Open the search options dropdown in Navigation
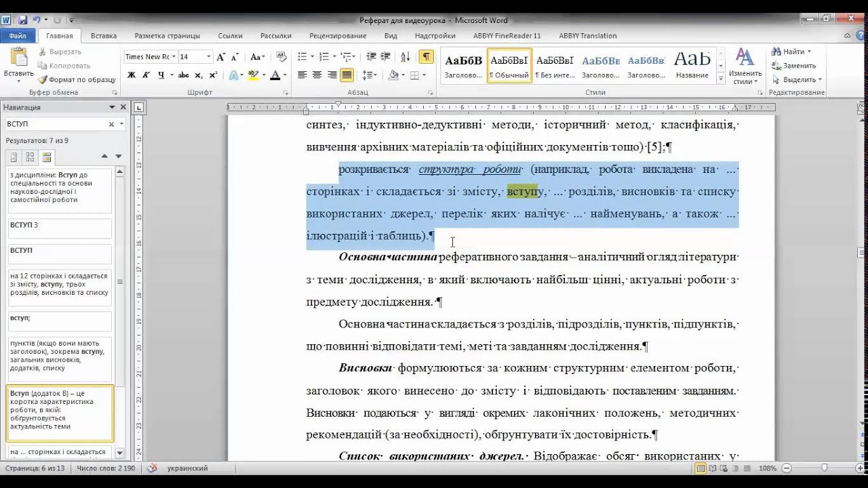The height and width of the screenshot is (488, 868). [x=122, y=124]
